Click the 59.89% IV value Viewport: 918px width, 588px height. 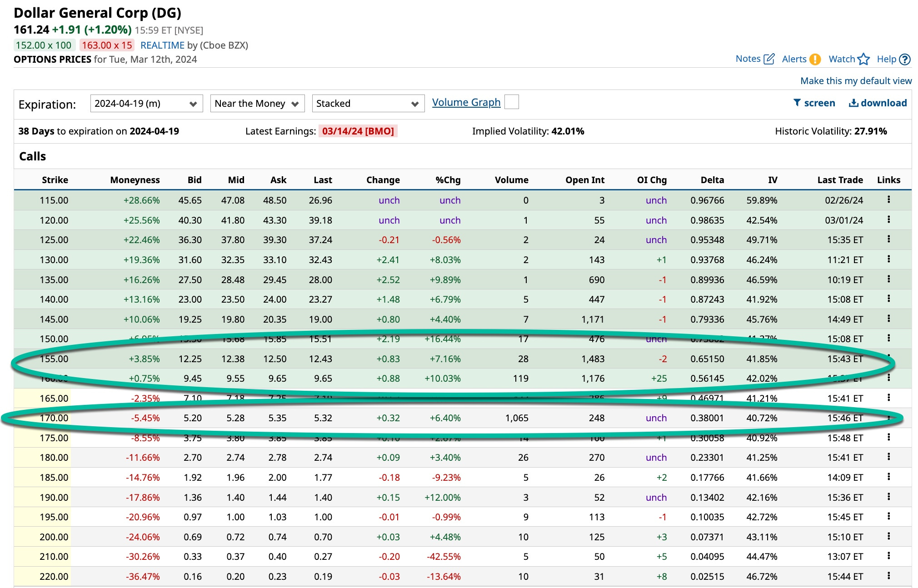[x=762, y=200]
